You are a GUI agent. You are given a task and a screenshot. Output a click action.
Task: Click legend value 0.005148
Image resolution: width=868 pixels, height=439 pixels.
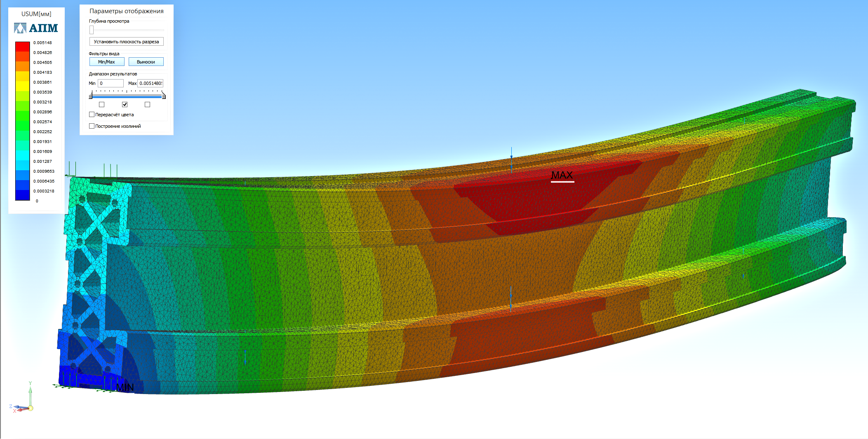42,43
